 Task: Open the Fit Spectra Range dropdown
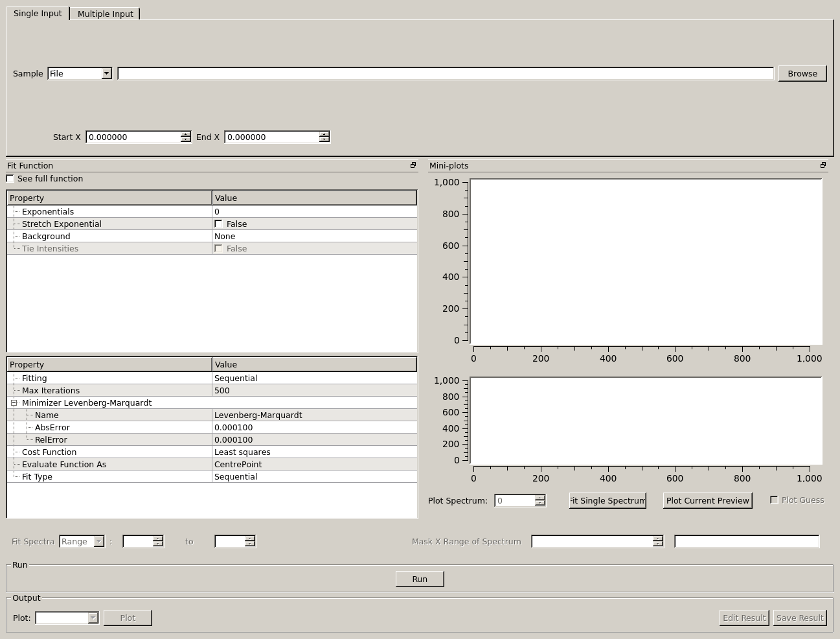pos(98,542)
